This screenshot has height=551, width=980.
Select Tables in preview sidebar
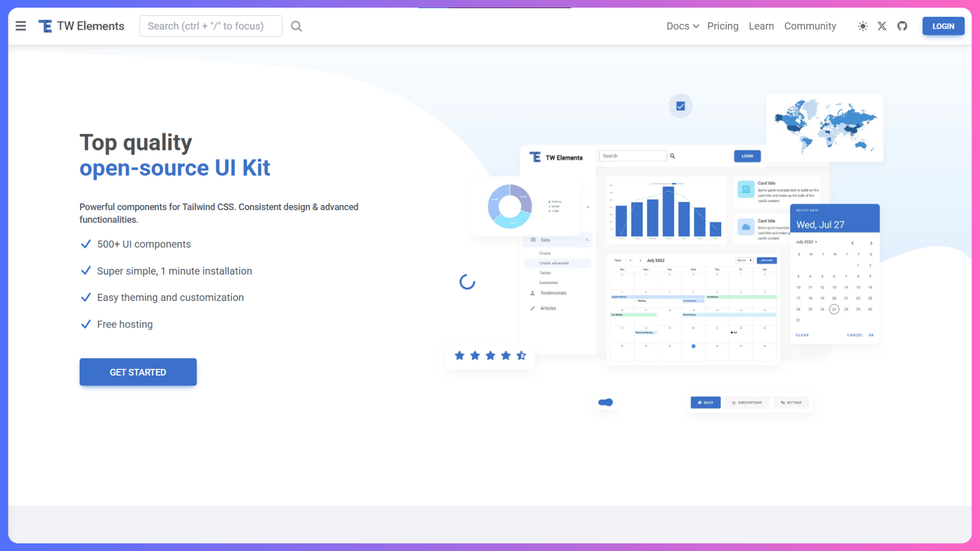coord(545,273)
